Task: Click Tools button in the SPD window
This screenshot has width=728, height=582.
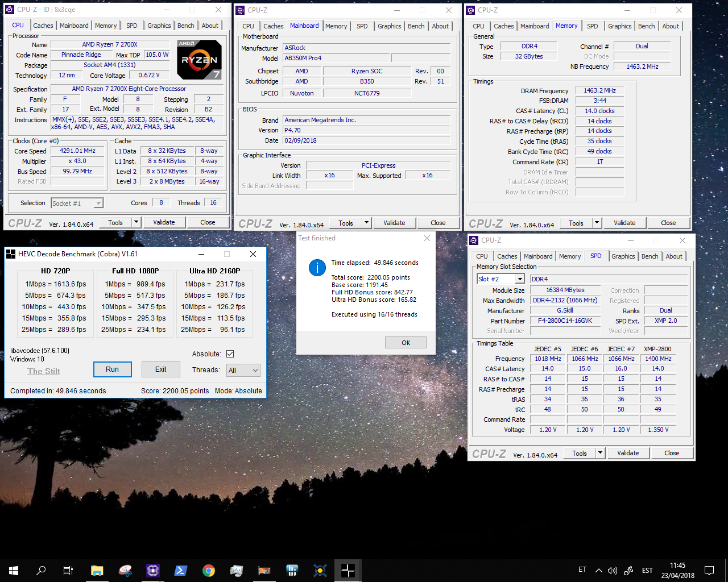Action: click(x=580, y=453)
